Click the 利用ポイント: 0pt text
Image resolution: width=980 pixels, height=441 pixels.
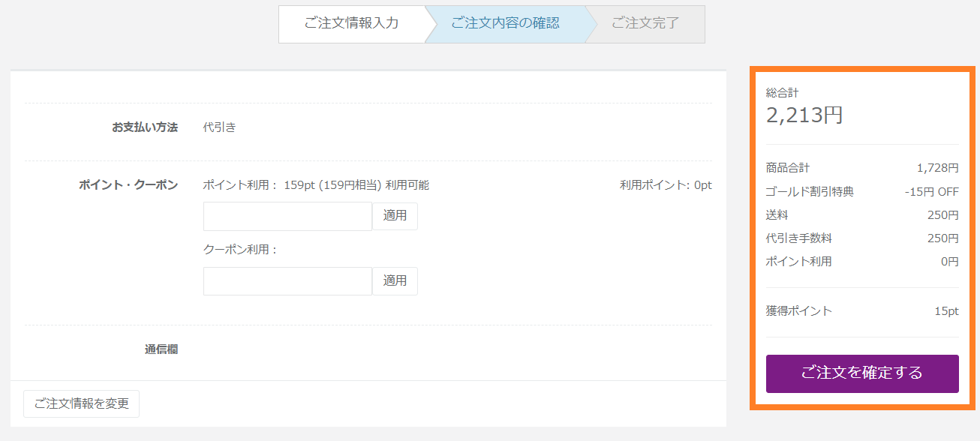[x=666, y=184]
